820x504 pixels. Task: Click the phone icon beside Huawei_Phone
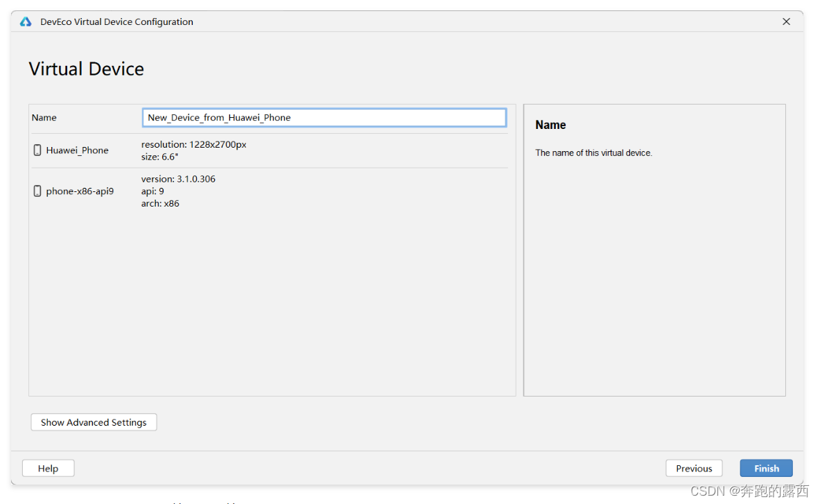coord(37,150)
